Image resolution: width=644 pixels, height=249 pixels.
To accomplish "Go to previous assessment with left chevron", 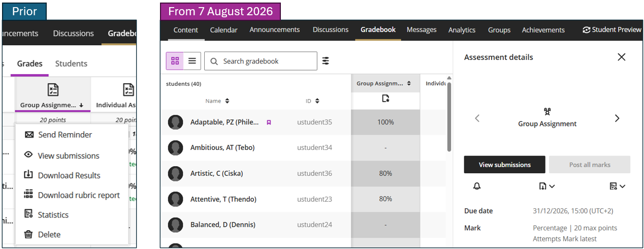I will (477, 118).
